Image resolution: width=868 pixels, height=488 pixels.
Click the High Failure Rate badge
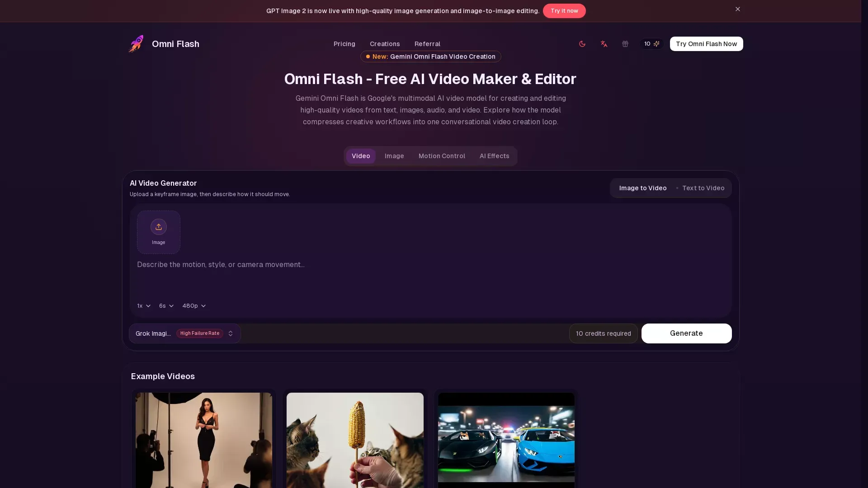click(200, 333)
